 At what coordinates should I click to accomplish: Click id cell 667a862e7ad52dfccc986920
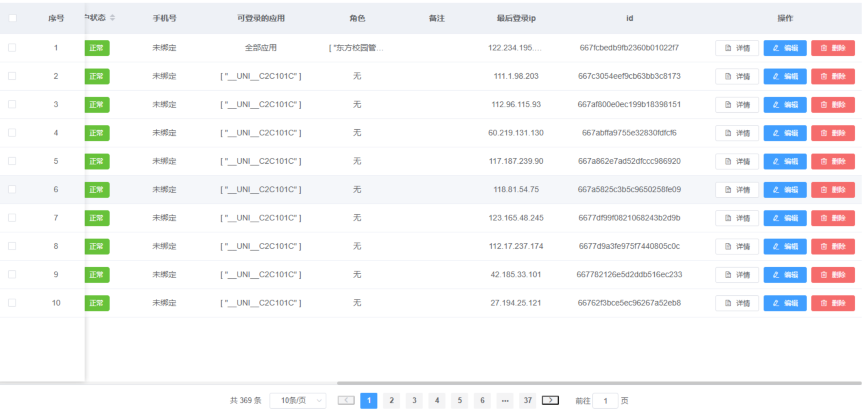629,161
